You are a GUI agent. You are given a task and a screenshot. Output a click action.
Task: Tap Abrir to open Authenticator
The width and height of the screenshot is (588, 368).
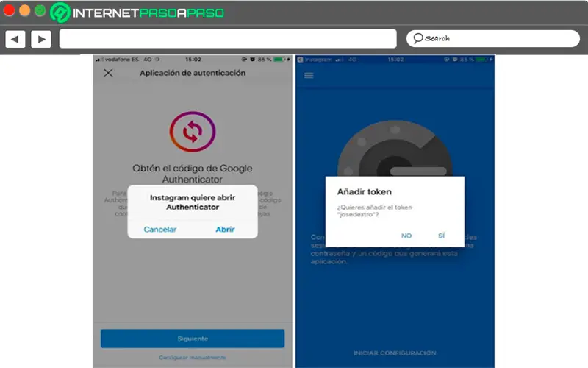tap(225, 229)
